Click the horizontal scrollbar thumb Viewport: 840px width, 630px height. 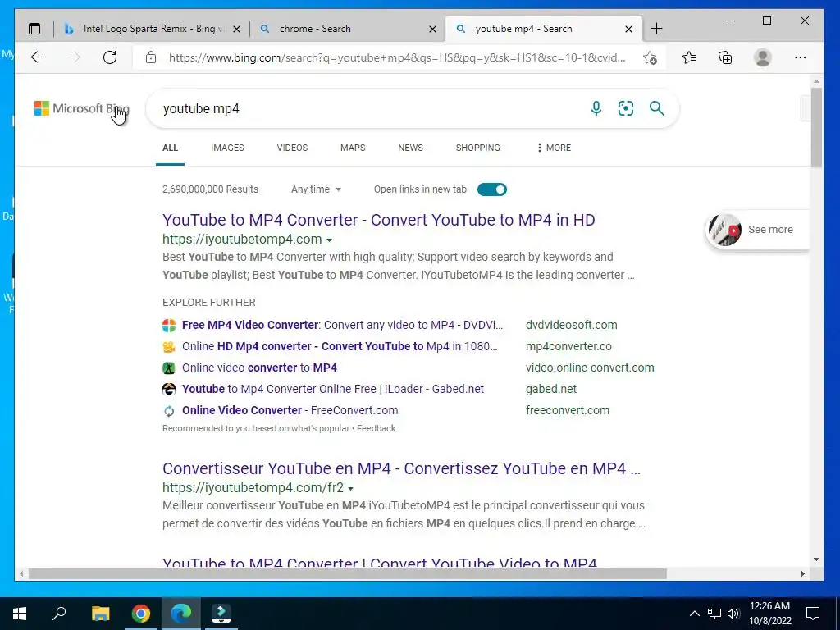[347, 573]
